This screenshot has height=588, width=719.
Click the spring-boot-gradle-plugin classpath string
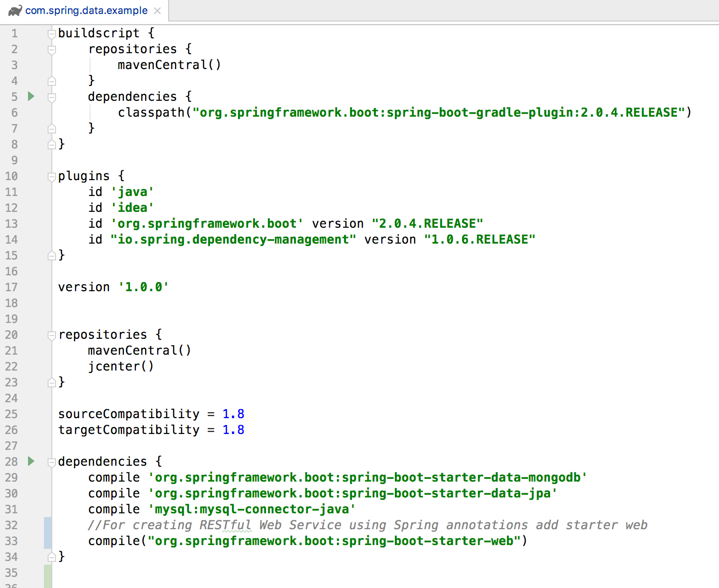[x=439, y=112]
